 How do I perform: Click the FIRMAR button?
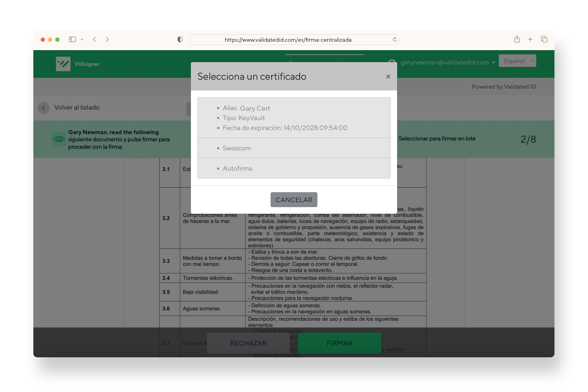pos(339,343)
